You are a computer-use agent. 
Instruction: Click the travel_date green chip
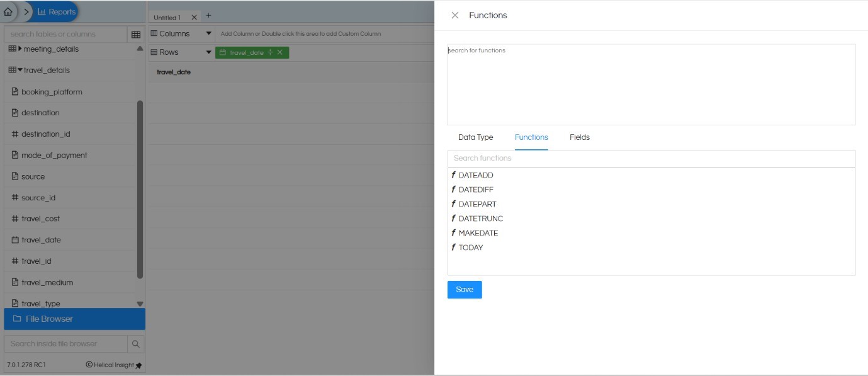pos(252,52)
